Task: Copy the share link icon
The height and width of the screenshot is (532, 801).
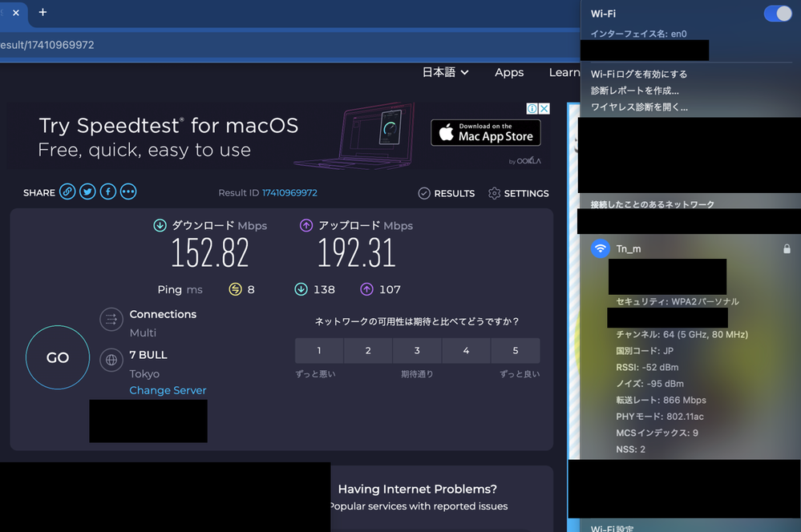Action: pyautogui.click(x=68, y=192)
